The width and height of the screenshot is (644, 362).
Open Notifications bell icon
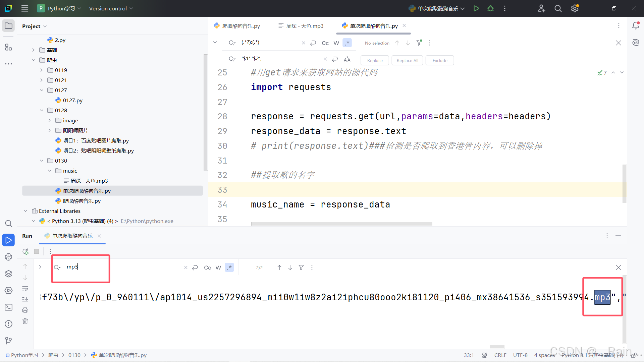point(636,26)
